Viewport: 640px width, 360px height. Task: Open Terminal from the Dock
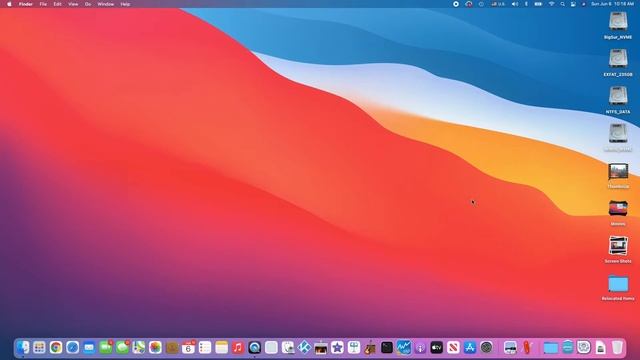pos(387,347)
